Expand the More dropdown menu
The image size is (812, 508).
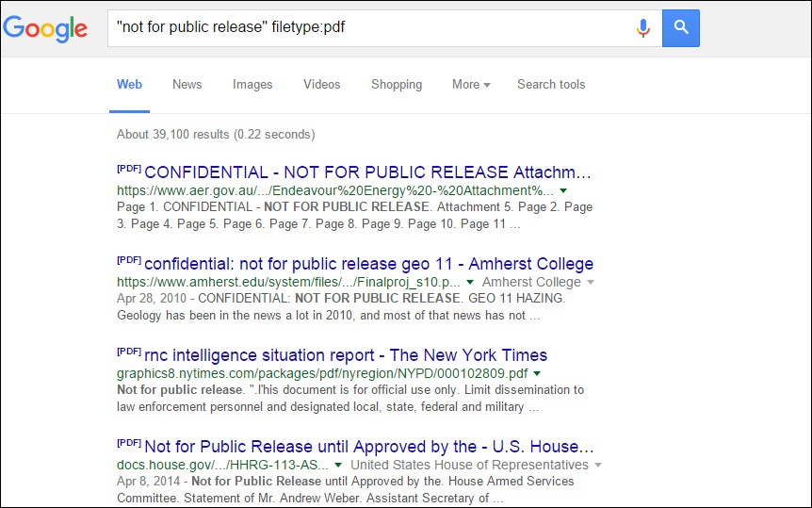pos(471,85)
